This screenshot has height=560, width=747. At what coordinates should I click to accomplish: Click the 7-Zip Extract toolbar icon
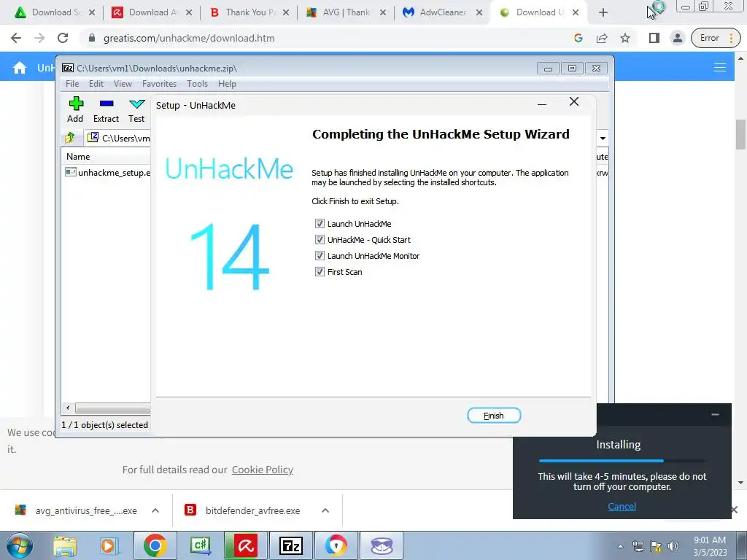106,109
